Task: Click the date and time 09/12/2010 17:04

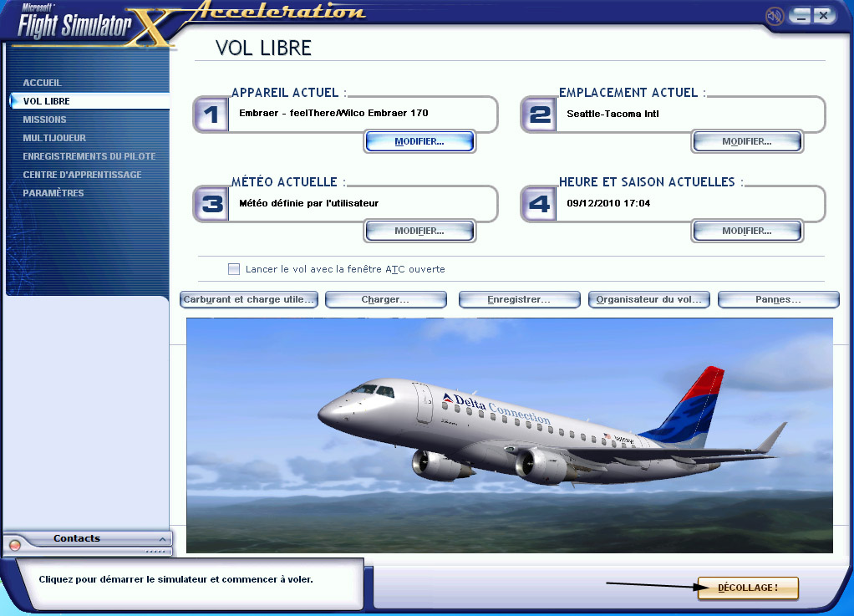Action: click(x=608, y=203)
